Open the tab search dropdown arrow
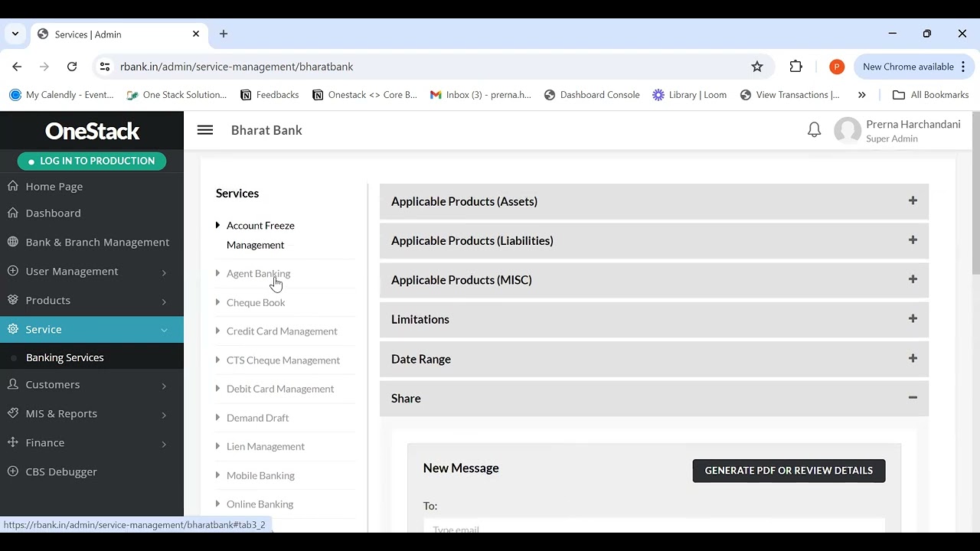This screenshot has width=980, height=551. click(x=15, y=34)
